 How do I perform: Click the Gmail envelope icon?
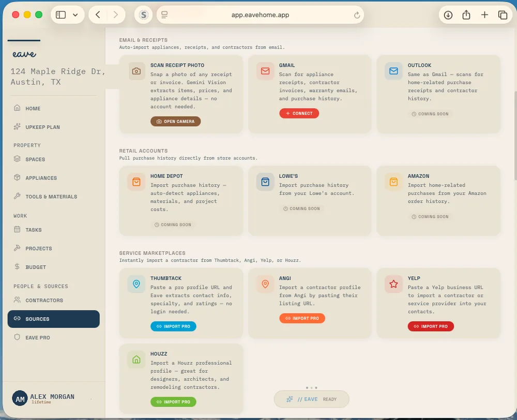point(265,71)
